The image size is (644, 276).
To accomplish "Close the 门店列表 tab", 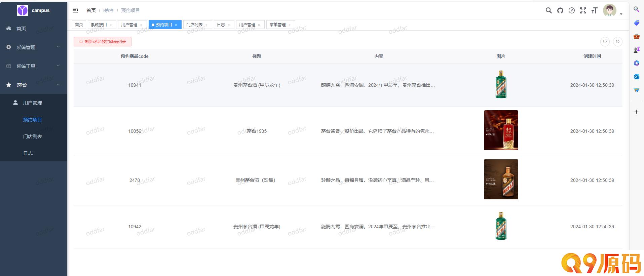I will (206, 25).
